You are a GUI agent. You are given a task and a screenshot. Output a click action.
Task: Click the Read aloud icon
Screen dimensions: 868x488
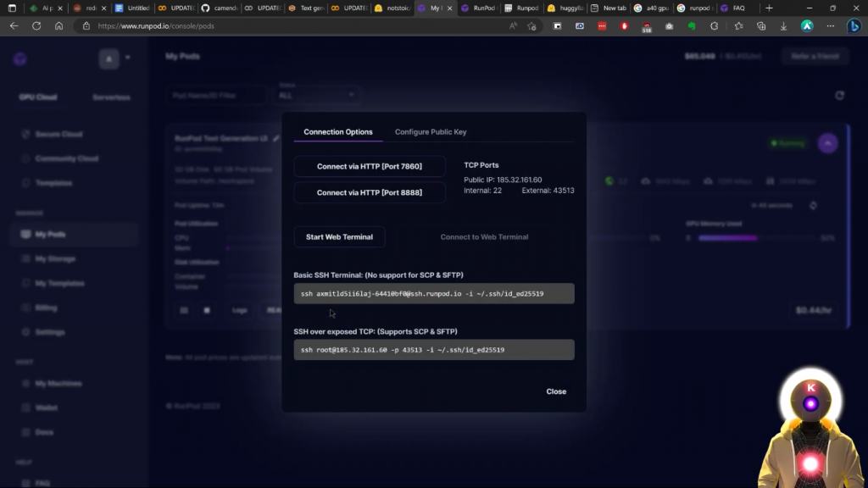click(x=513, y=26)
